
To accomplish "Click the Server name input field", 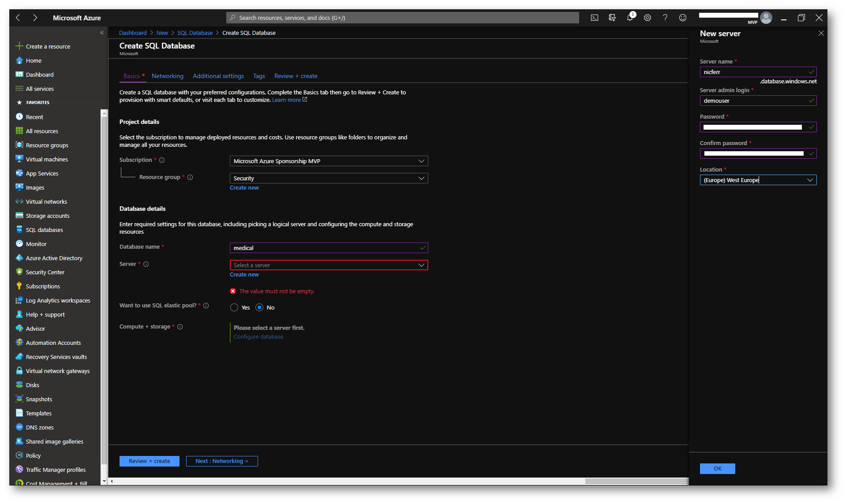I will [x=754, y=72].
